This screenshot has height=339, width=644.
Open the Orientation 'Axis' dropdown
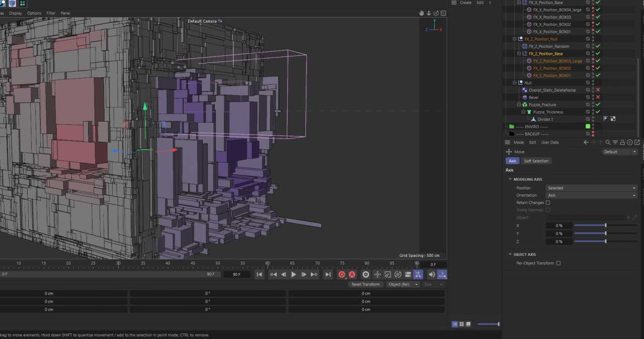(x=592, y=195)
